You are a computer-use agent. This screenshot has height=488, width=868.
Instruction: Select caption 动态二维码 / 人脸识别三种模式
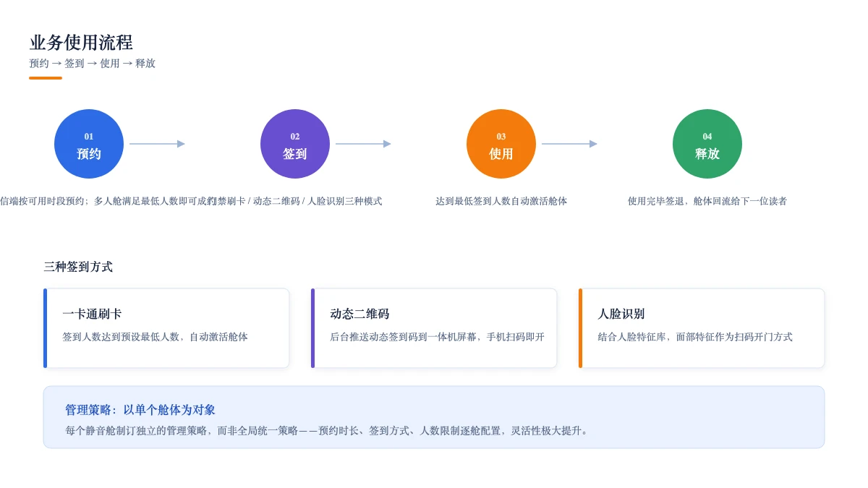pos(317,201)
